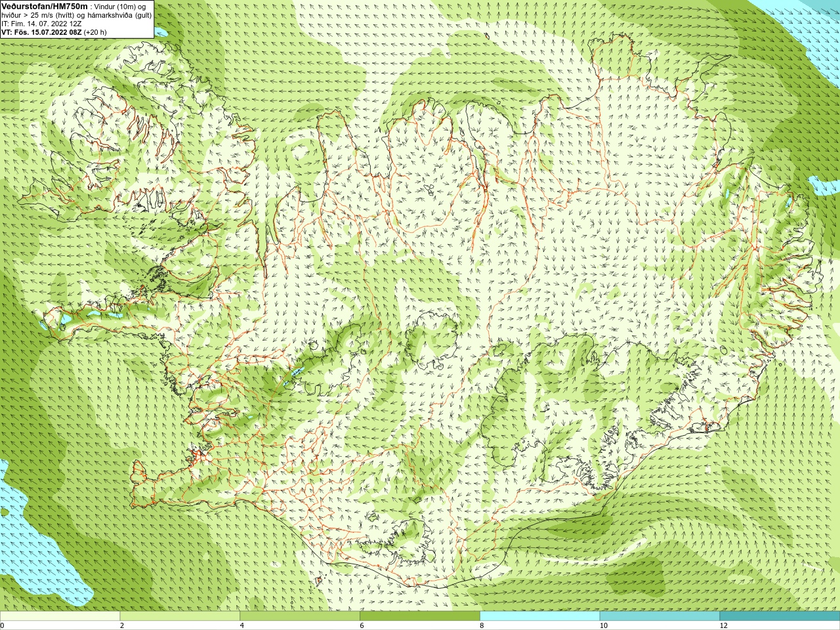Click the legend value label '10'

(603, 625)
